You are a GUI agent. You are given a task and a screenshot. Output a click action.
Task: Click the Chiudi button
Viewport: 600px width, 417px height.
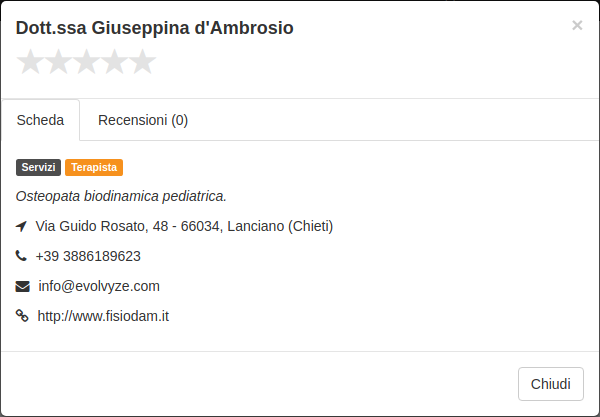point(551,384)
